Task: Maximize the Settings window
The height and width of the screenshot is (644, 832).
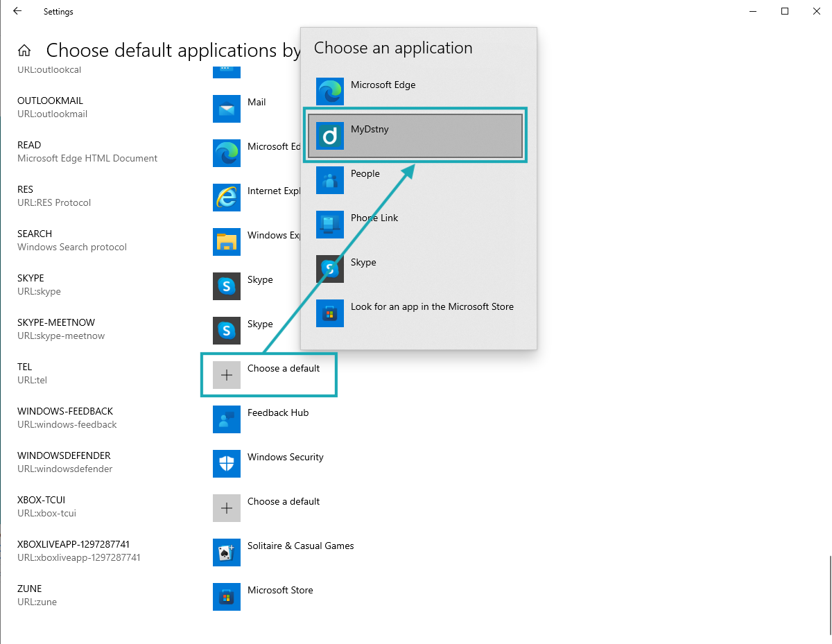Action: coord(785,11)
